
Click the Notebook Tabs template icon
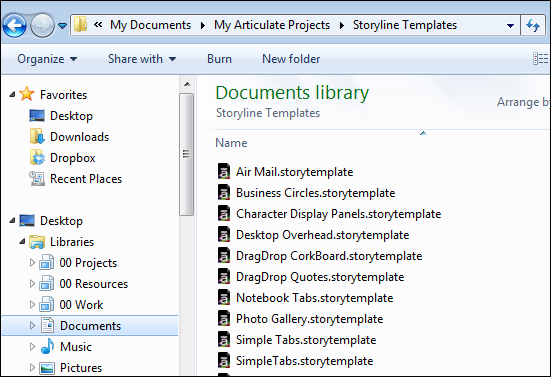click(224, 297)
